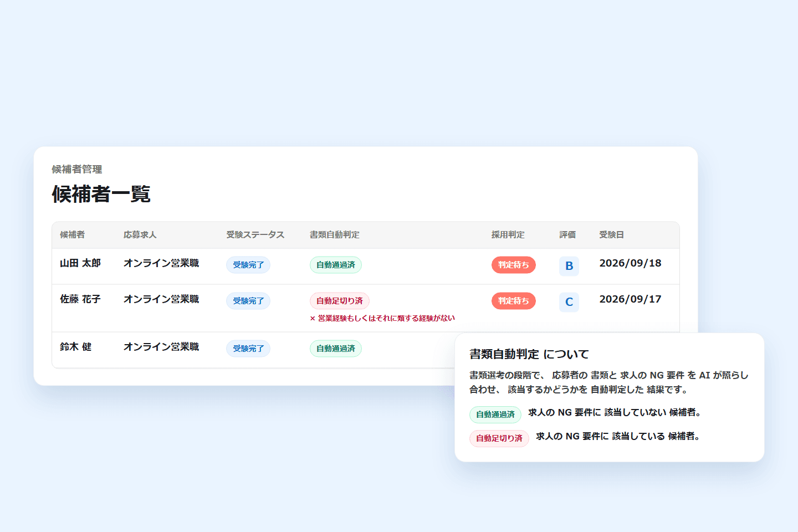The image size is (798, 532).
Task: Click 自動足切り済 badge in 佐藤 花子's row
Action: point(340,301)
